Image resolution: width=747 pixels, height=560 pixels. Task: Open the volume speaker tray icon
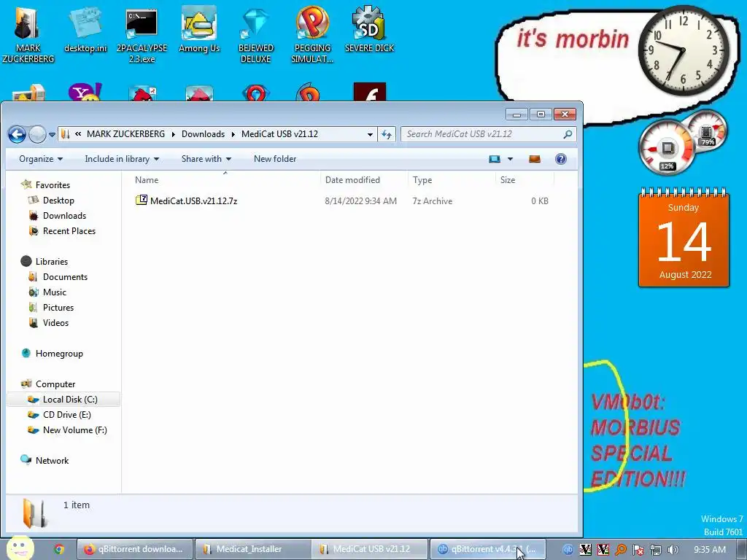(673, 550)
